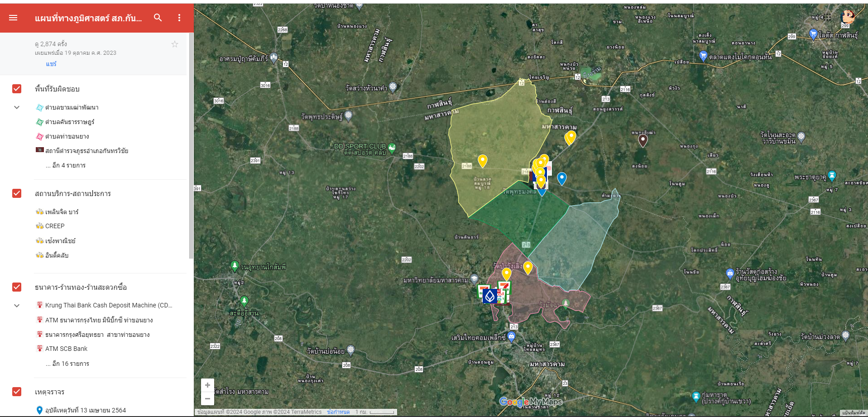Select the ตำบลขามเฒ่าพัฒนา list item

[72, 107]
